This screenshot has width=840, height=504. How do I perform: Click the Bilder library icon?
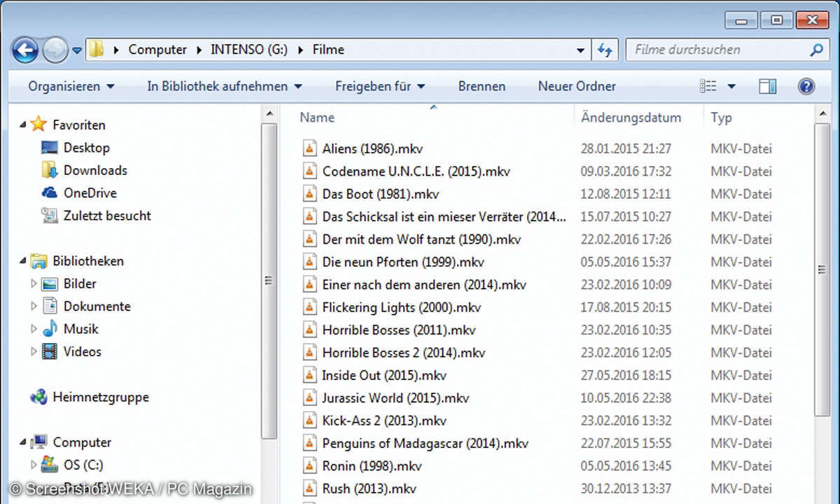[x=49, y=284]
